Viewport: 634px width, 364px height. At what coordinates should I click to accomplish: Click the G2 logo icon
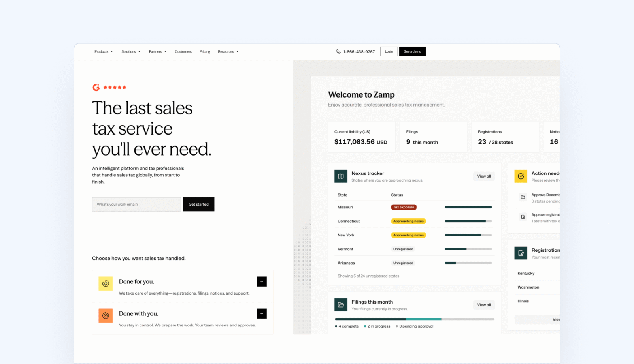96,88
